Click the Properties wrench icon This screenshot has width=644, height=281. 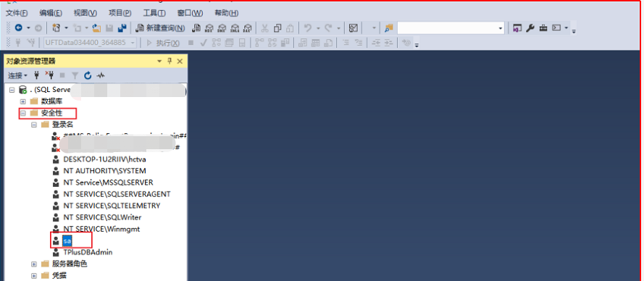pyautogui.click(x=530, y=28)
